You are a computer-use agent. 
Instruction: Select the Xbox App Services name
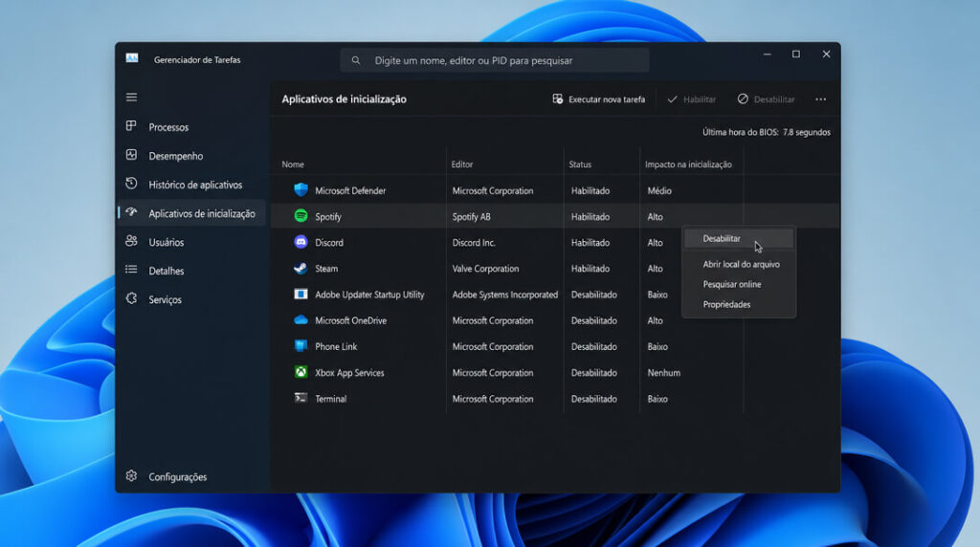pos(349,373)
